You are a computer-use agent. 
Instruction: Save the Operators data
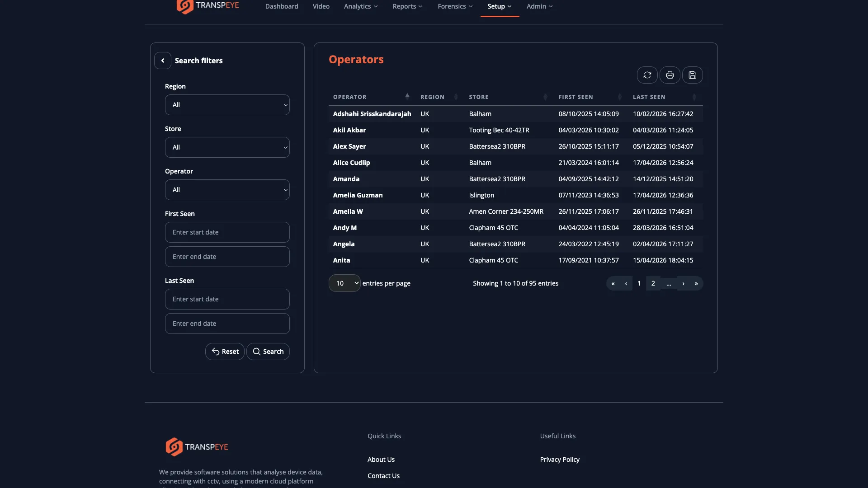(693, 75)
